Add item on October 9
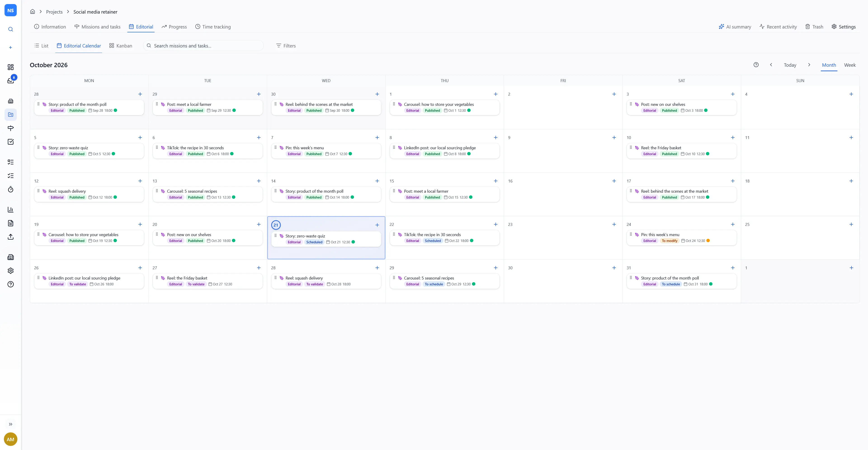 614,137
